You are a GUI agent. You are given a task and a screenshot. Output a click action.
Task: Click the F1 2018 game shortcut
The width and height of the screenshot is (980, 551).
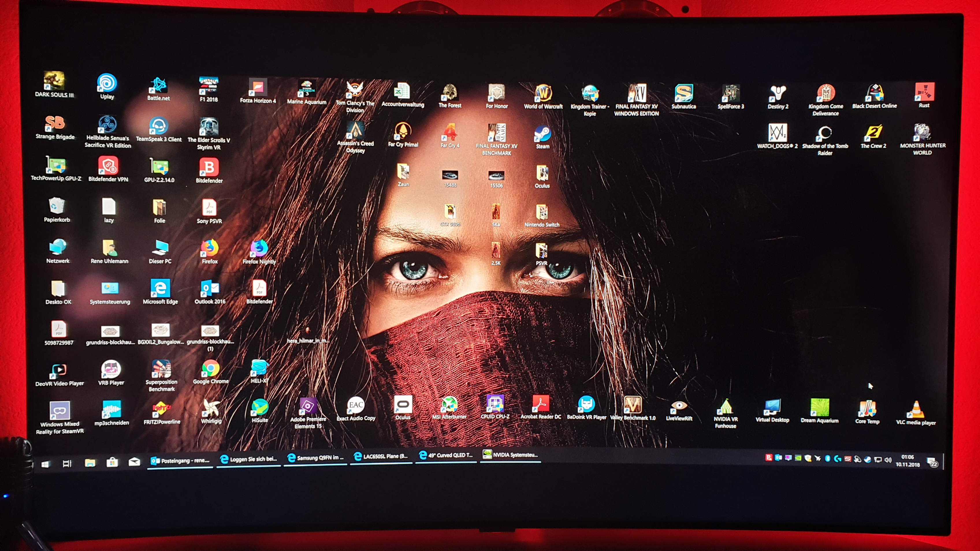tap(209, 90)
